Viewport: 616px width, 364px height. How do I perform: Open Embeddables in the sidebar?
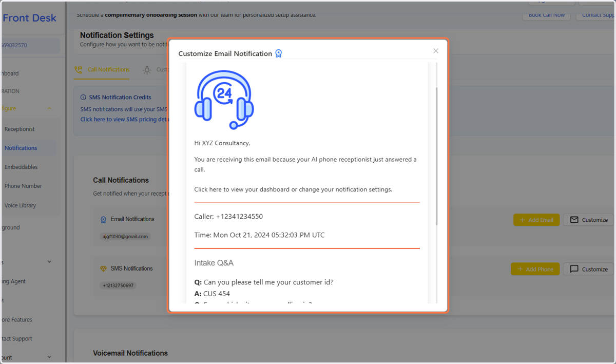coord(21,167)
